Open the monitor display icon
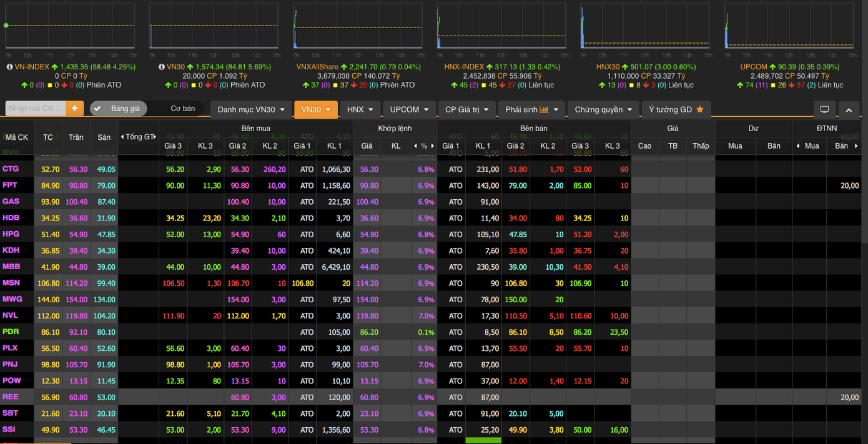This screenshot has width=868, height=444. pyautogui.click(x=824, y=109)
